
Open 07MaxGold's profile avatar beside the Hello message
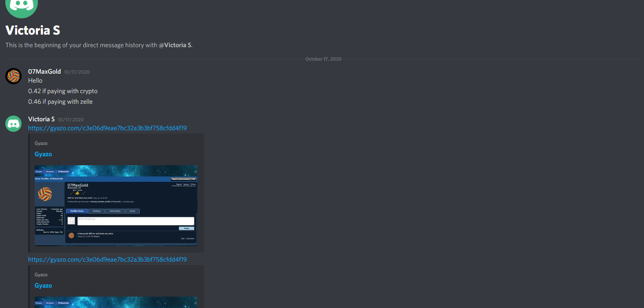[x=13, y=76]
